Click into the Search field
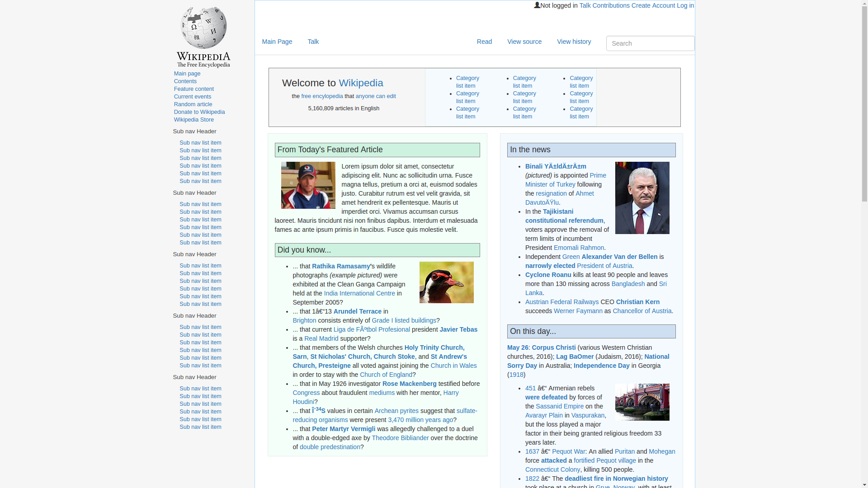This screenshot has height=488, width=868. (650, 43)
